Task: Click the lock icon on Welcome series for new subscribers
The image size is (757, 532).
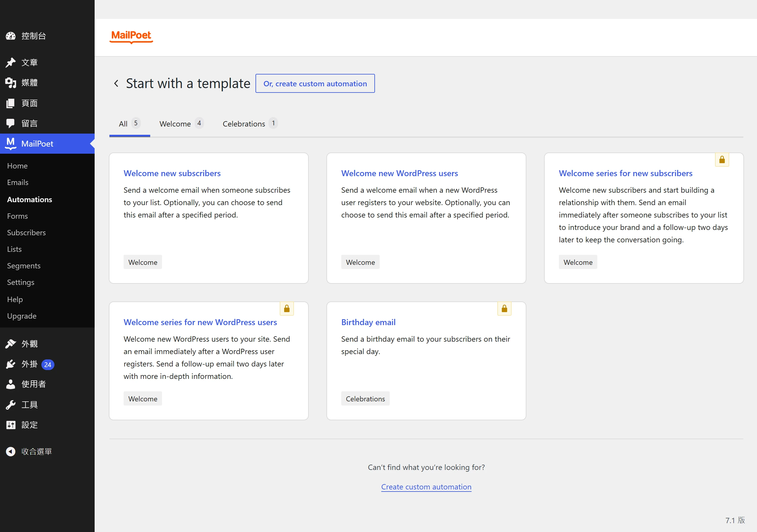Action: coord(722,160)
